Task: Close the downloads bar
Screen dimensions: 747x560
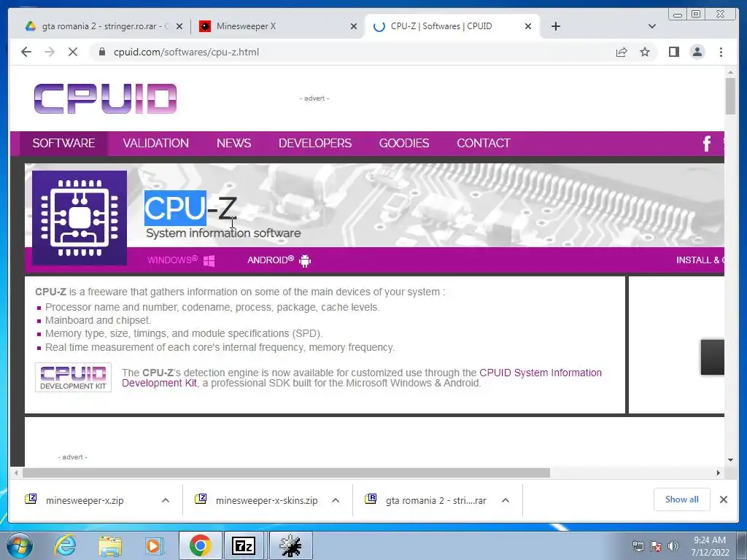Action: click(723, 499)
